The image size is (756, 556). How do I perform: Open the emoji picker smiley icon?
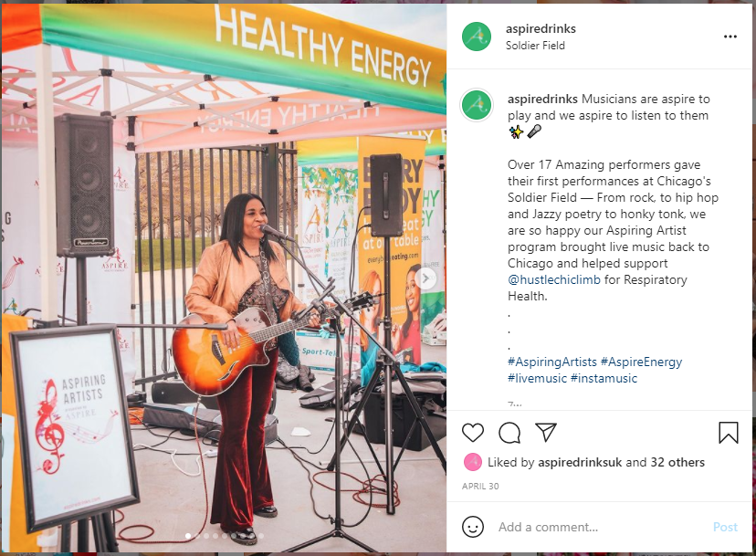coord(473,527)
